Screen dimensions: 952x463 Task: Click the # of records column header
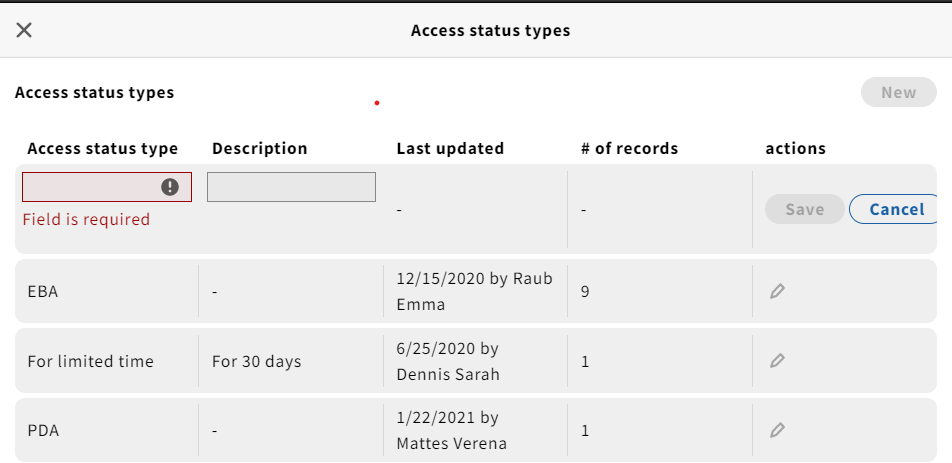[x=630, y=149]
